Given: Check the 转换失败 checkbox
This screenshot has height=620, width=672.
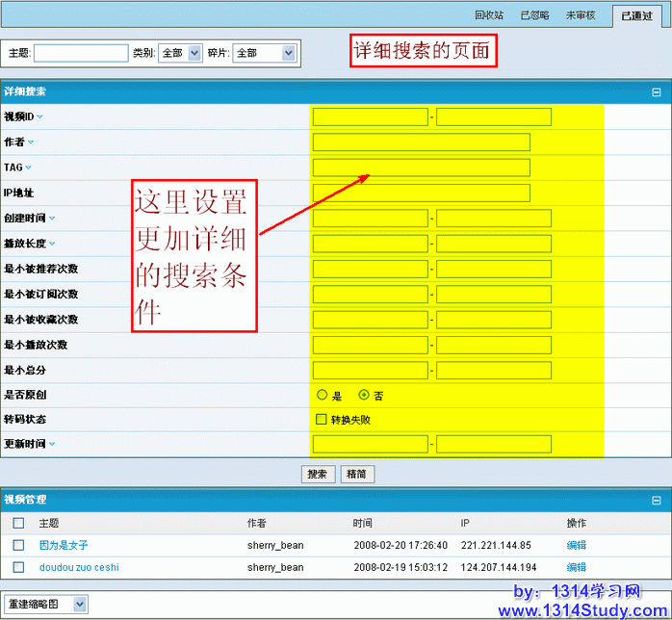Looking at the screenshot, I should (322, 420).
